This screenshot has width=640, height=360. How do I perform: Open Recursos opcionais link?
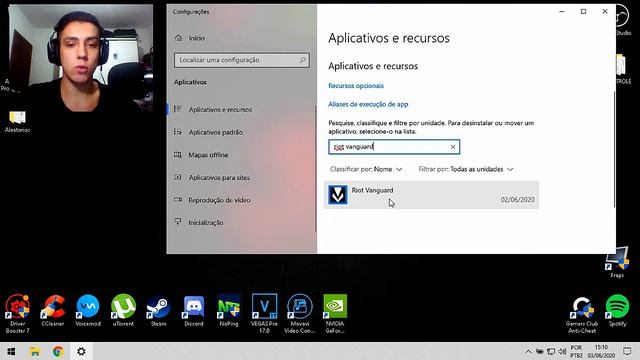[356, 86]
